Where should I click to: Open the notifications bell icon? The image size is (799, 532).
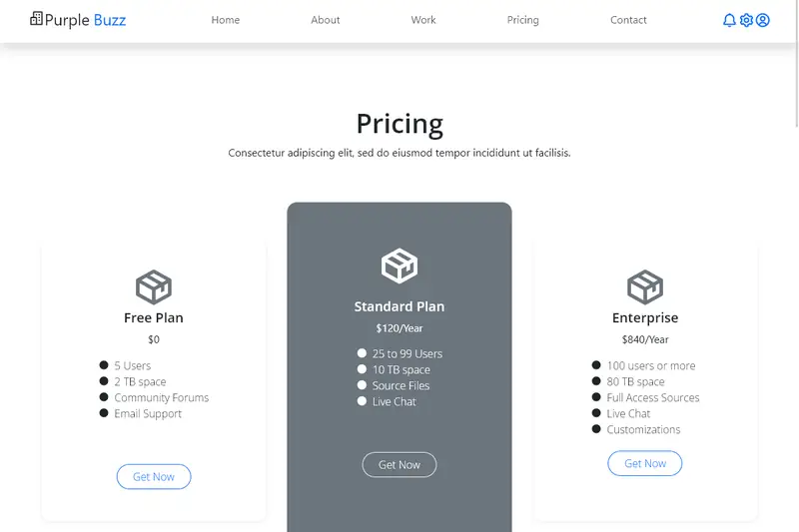pos(729,20)
